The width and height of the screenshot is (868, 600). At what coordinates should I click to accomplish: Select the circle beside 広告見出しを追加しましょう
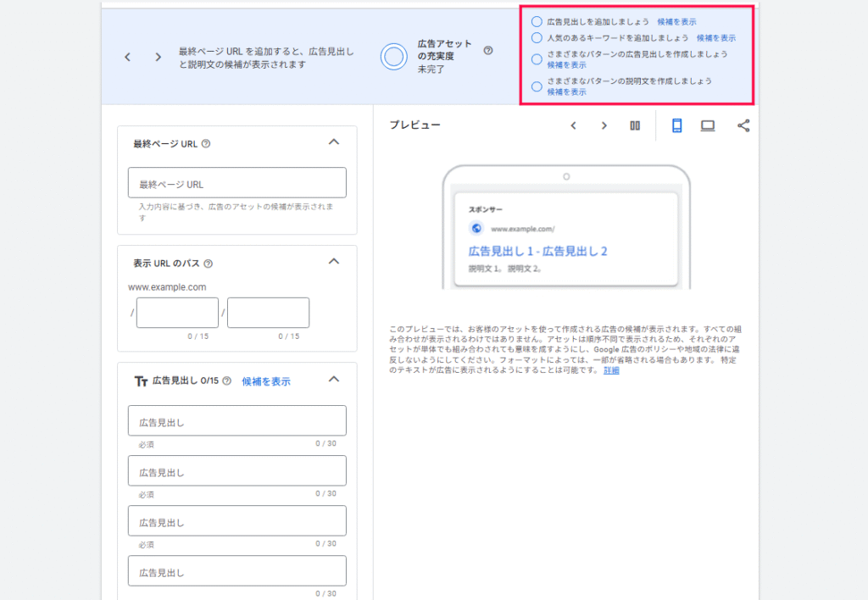point(537,20)
